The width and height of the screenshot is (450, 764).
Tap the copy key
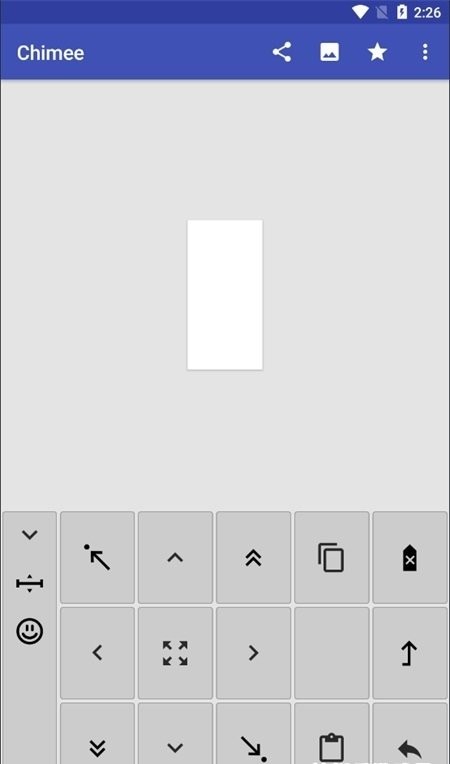(332, 557)
